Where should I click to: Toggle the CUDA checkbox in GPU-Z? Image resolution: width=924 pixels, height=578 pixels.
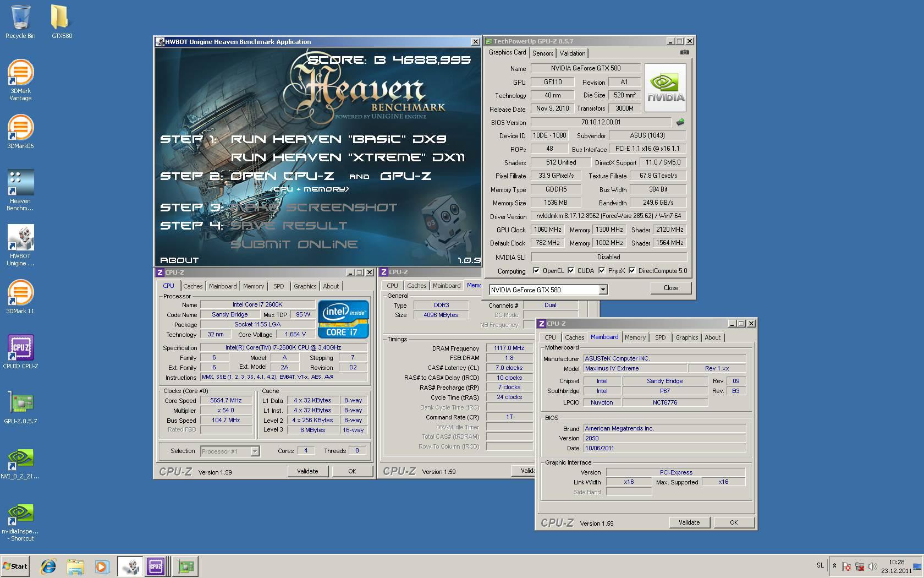(571, 270)
